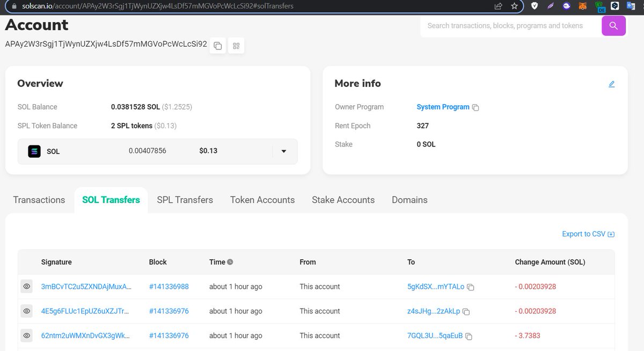
Task: Click the - 0.00203928 amount in 3mBCvTC2 row
Action: pos(536,287)
